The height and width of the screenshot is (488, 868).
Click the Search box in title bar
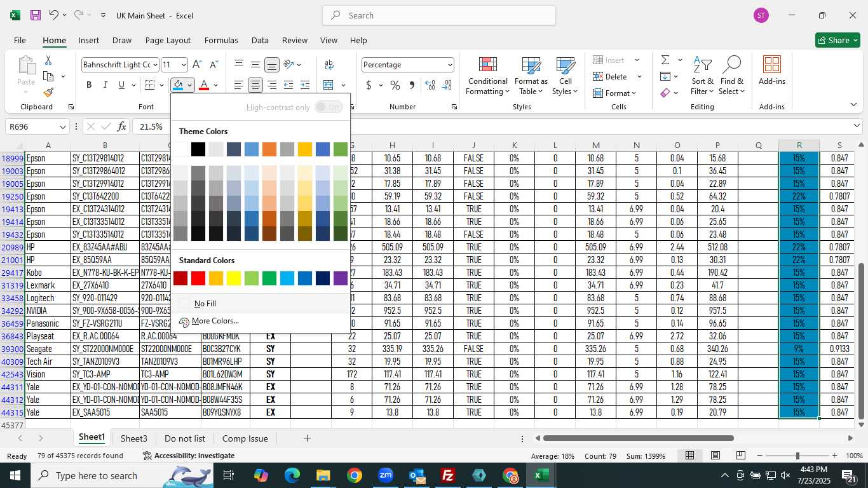(439, 15)
